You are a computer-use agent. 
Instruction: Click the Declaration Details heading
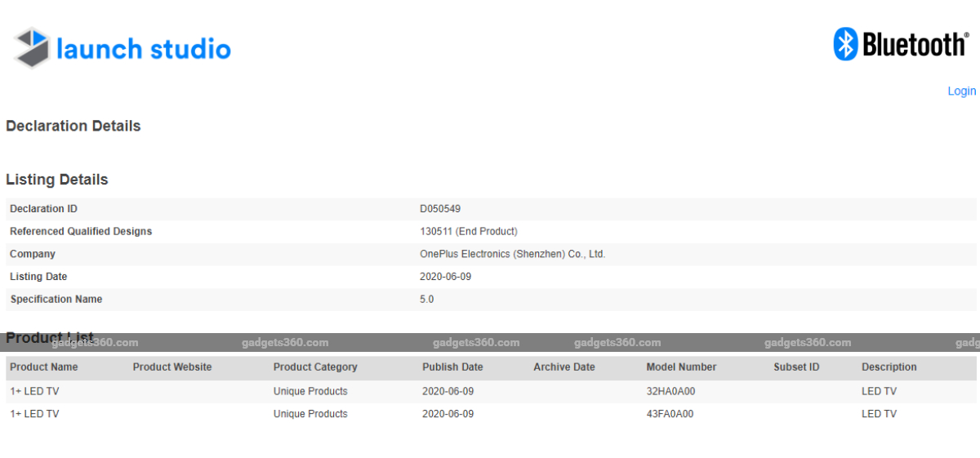(x=73, y=126)
